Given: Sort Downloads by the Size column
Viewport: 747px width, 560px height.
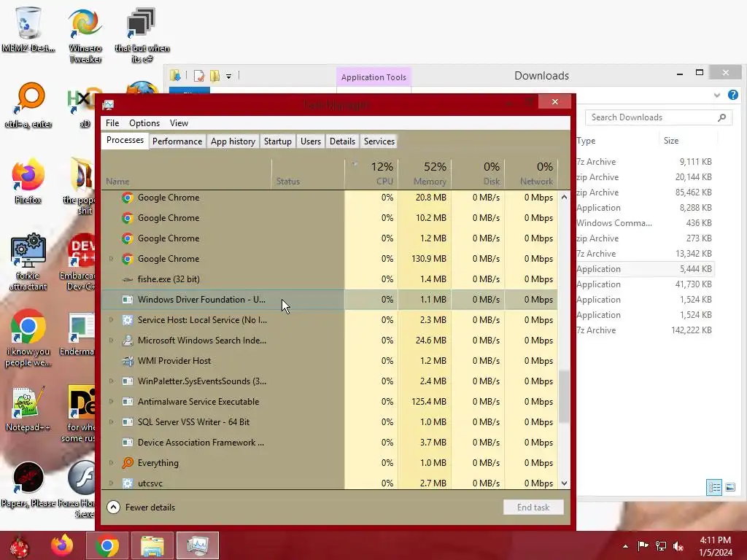Looking at the screenshot, I should click(x=689, y=141).
